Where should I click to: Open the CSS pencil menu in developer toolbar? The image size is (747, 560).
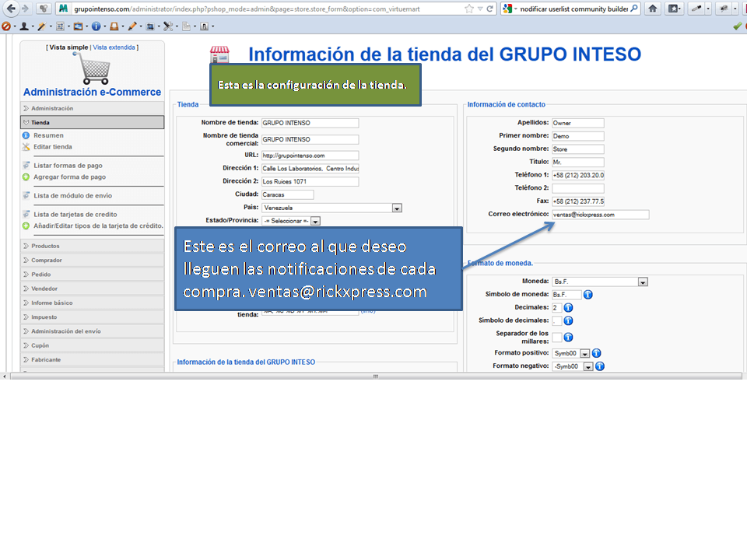coord(42,26)
